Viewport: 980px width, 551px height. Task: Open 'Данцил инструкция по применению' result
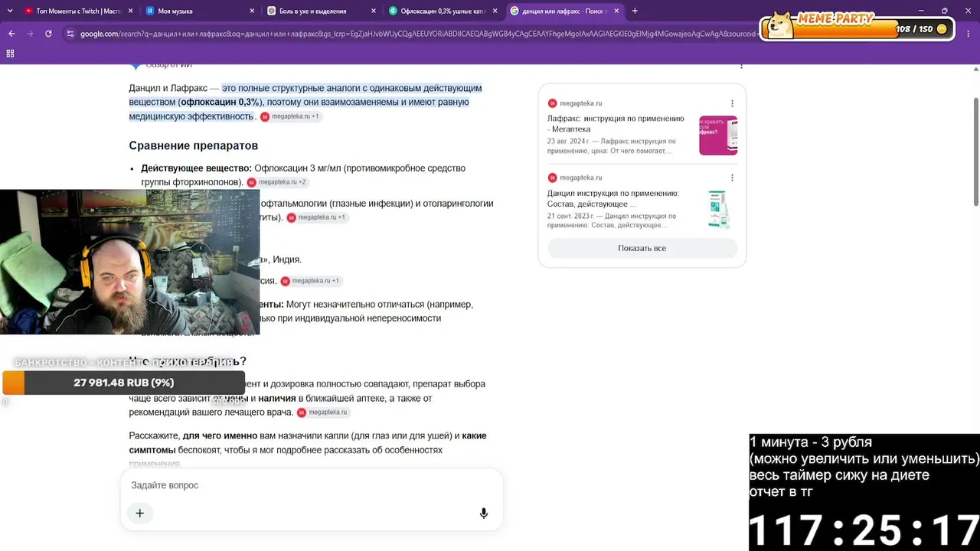(613, 199)
